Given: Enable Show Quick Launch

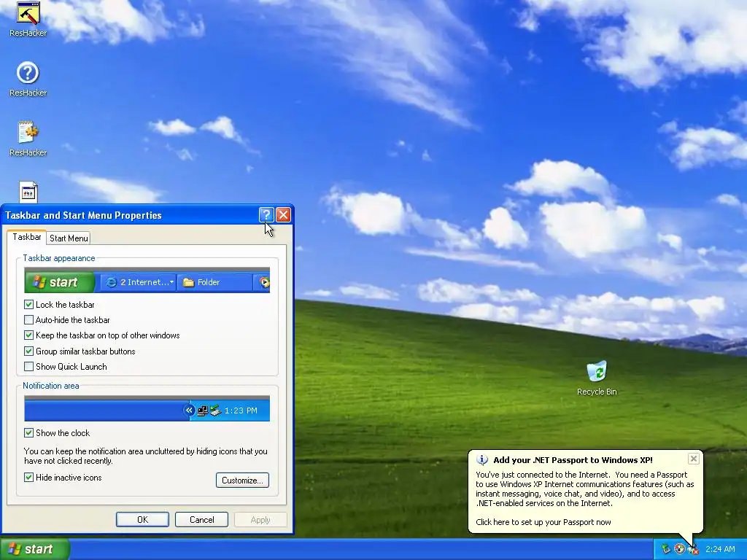Looking at the screenshot, I should pos(28,367).
